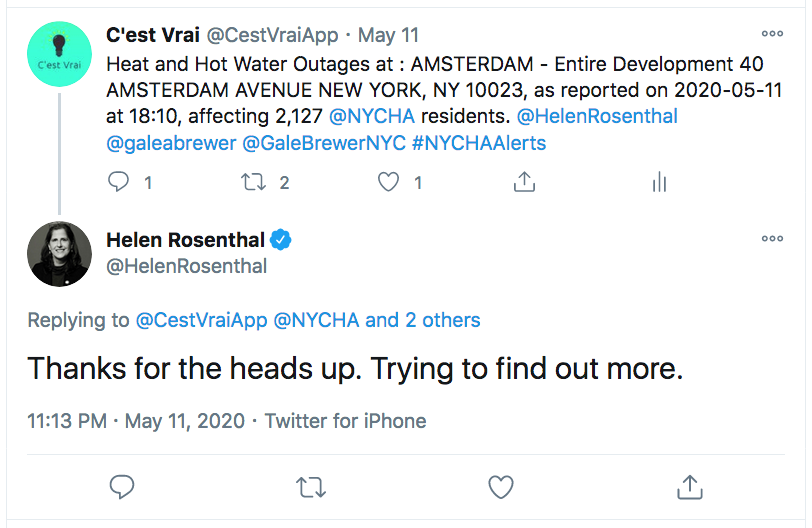Like the C'est Vrai outage tweet
812x528 pixels.
click(x=387, y=182)
